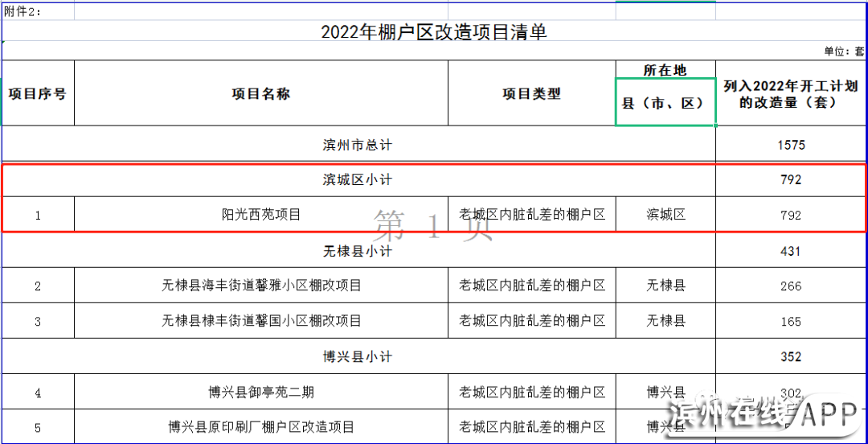Click the 博兴县小计 subtotal label
The image size is (868, 444).
point(358,356)
